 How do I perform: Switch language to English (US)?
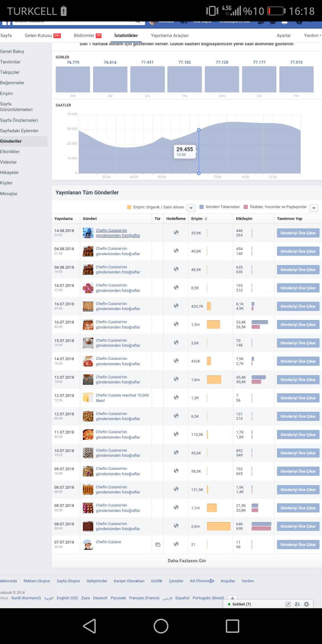(67, 598)
